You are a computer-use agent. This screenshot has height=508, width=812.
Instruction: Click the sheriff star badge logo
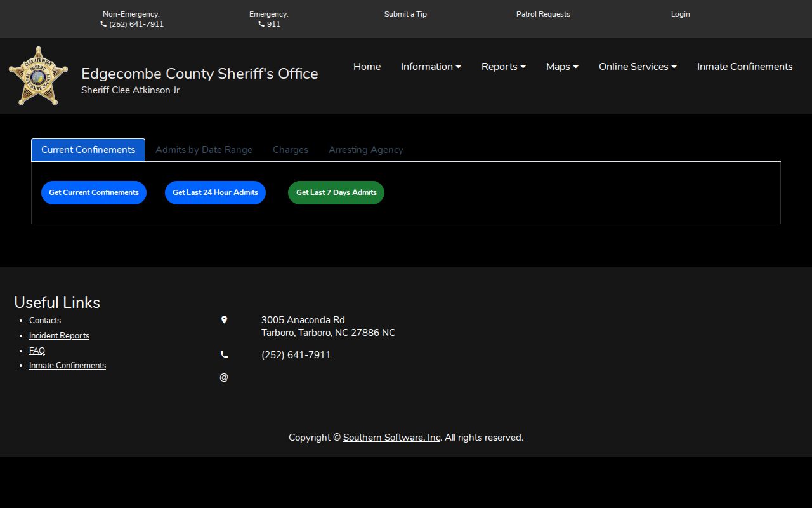click(38, 76)
